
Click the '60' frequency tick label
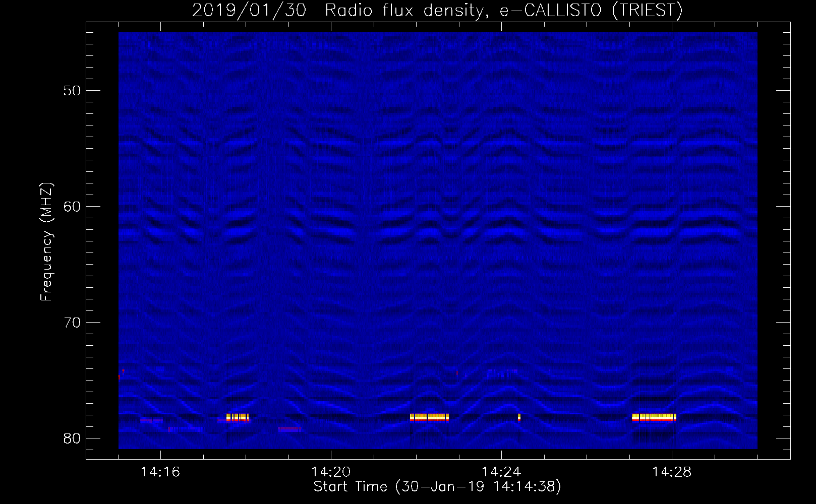click(72, 207)
